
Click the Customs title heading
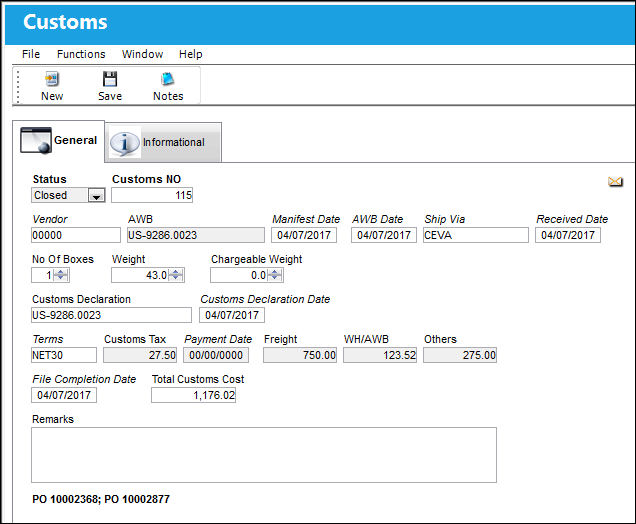65,22
